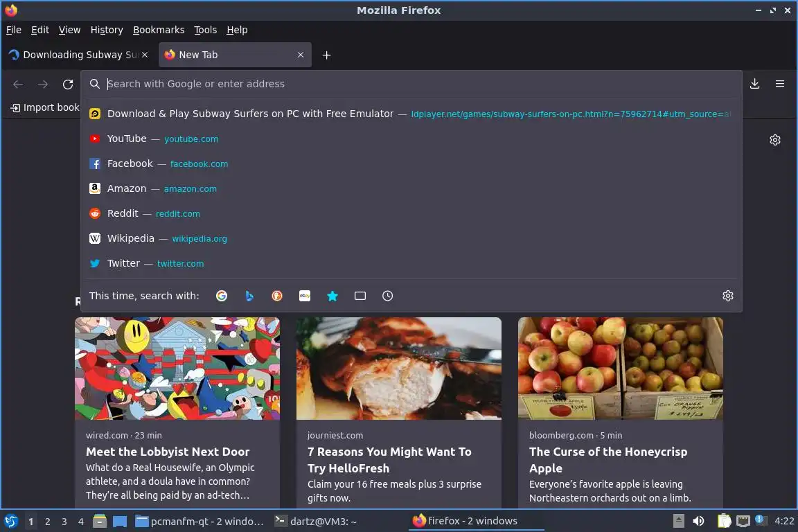This screenshot has height=532, width=798.
Task: Open the ldplayer.net Subway Surfers suggestion
Action: [x=411, y=114]
